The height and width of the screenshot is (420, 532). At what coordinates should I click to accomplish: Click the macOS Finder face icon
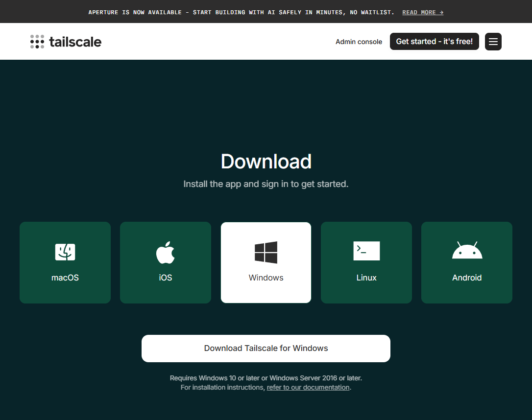click(65, 252)
